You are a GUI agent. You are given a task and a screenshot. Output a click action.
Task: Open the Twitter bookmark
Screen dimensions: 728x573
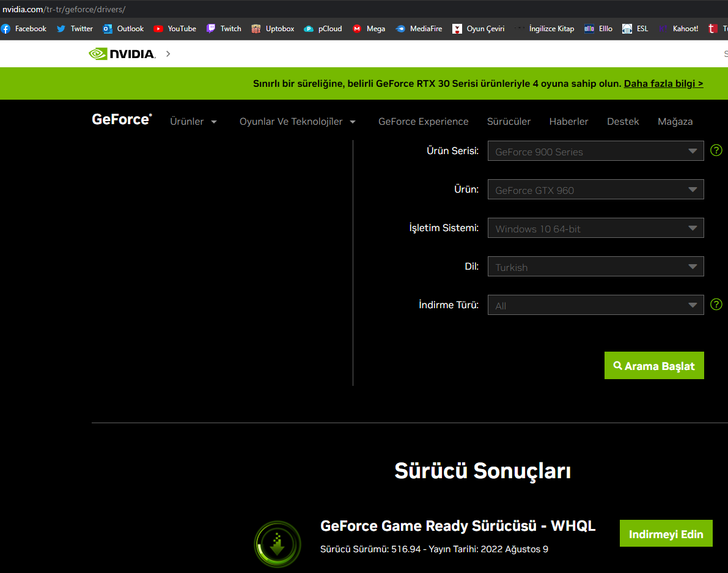click(x=75, y=29)
